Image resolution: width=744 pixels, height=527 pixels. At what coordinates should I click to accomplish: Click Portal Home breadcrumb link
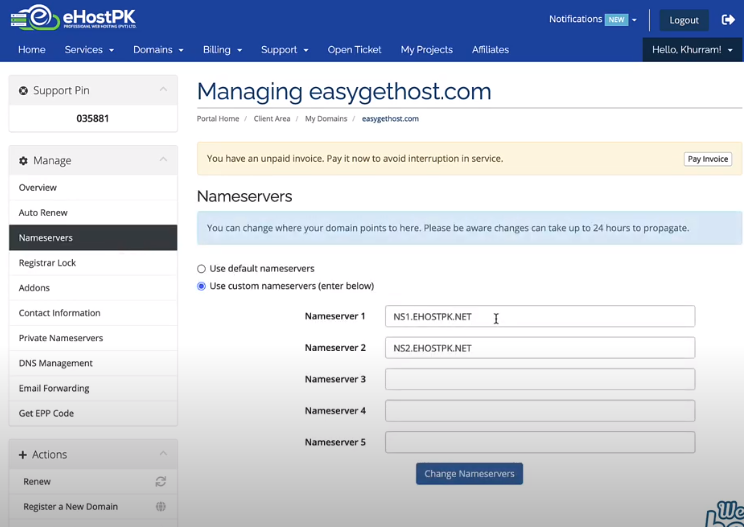click(x=218, y=119)
